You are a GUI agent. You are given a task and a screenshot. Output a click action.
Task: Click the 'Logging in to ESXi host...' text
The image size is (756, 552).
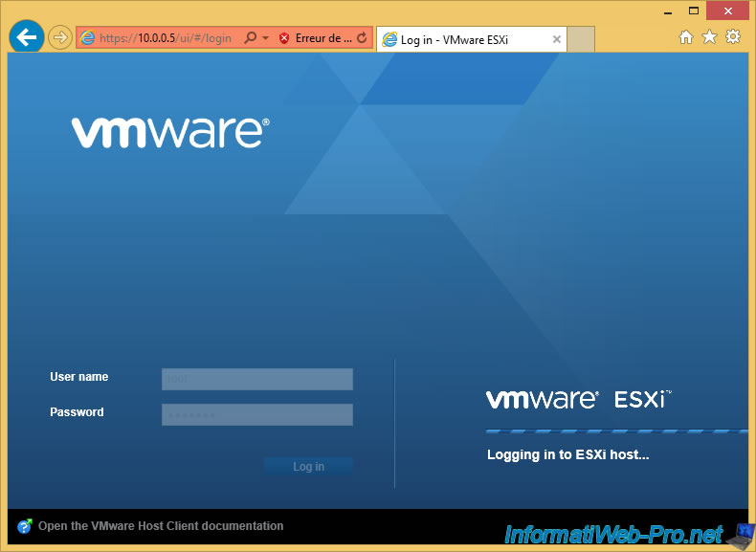coord(568,454)
